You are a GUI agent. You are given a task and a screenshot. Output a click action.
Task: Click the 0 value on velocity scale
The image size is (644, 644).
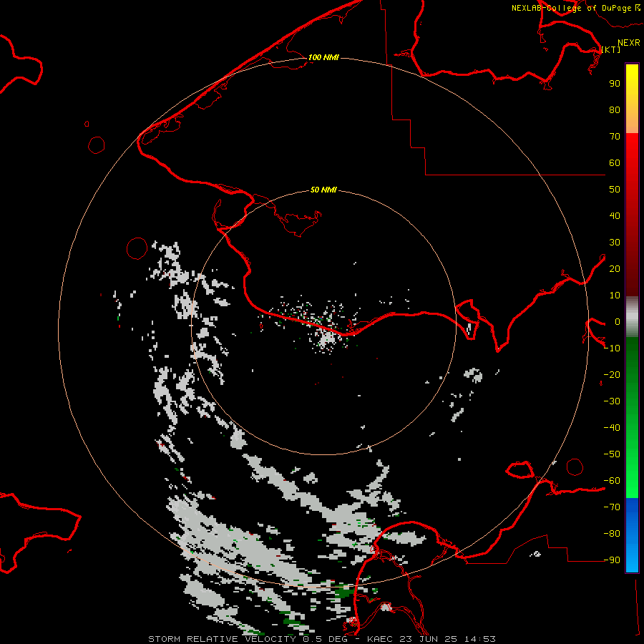click(618, 321)
